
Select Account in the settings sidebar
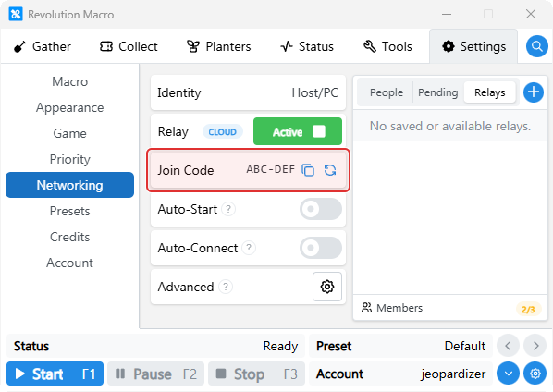(70, 263)
